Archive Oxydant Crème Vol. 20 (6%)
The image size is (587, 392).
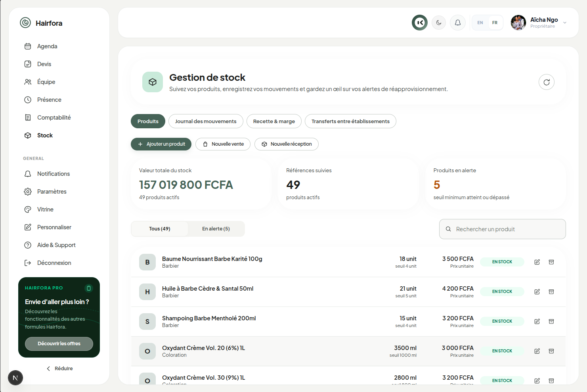coord(551,351)
